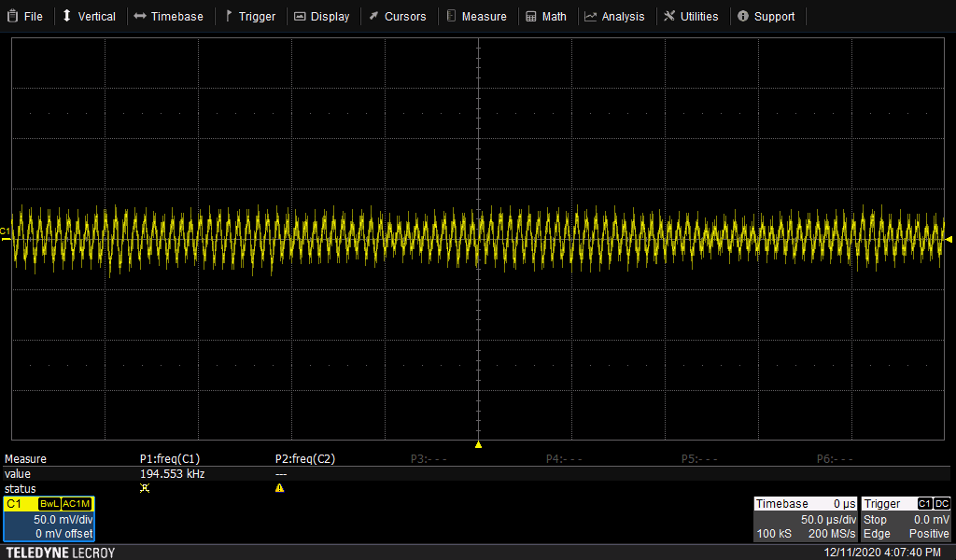Open the C1 channel descriptor box
This screenshot has width=956, height=560.
point(49,519)
